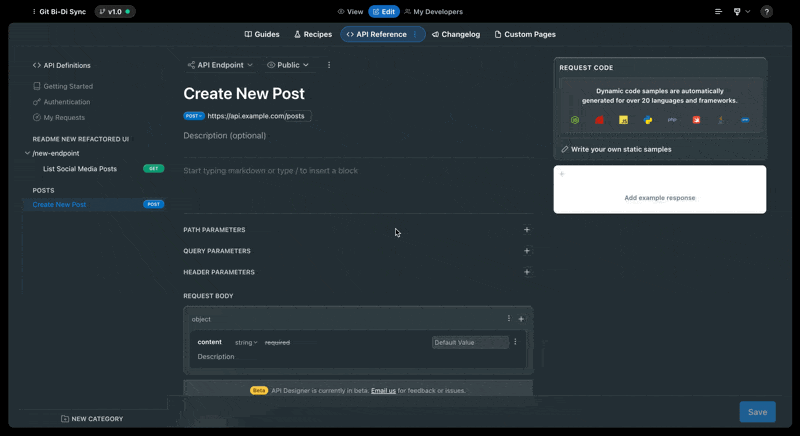Select the Node.js language icon
The image size is (800, 436).
575,120
